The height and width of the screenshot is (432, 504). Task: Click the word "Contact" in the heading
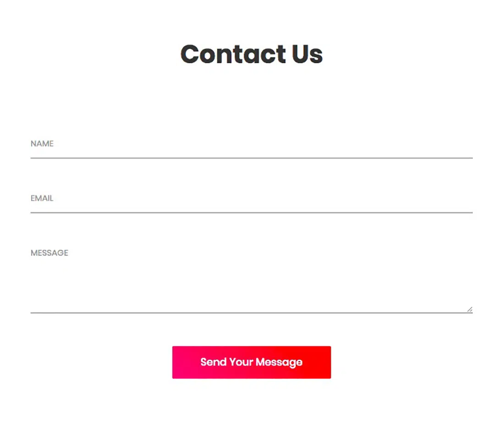pyautogui.click(x=232, y=54)
